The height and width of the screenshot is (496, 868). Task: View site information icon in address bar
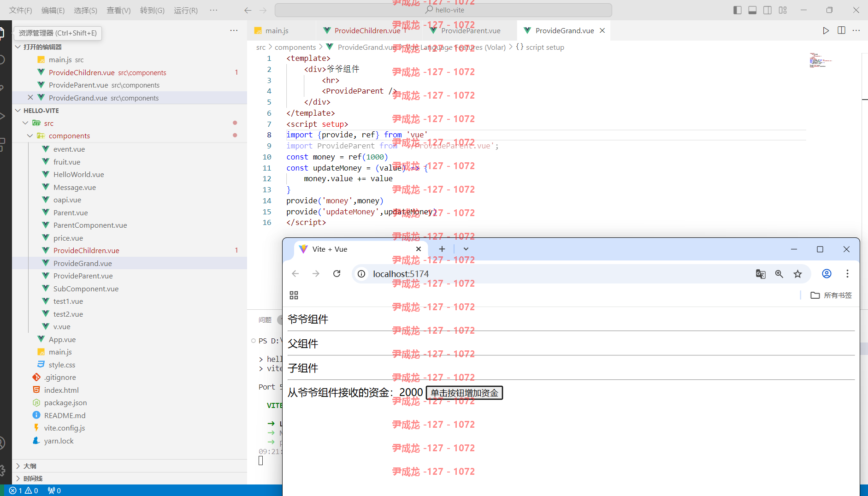click(362, 274)
